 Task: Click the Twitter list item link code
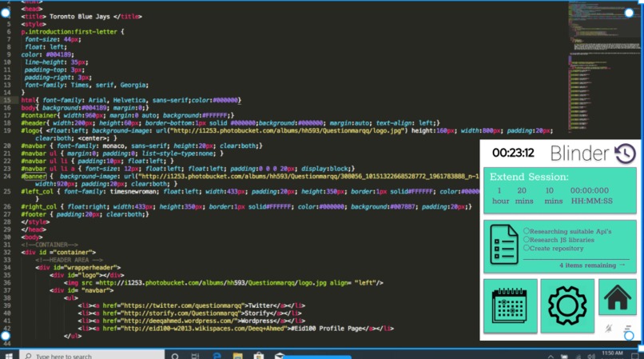point(192,305)
